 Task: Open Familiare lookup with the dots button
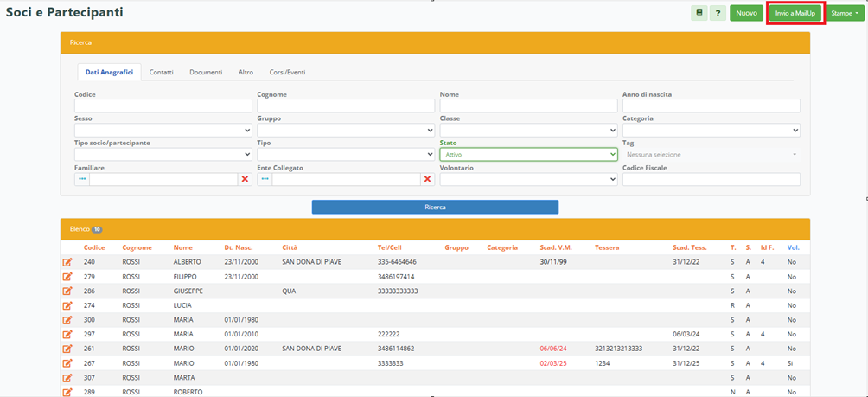(82, 179)
